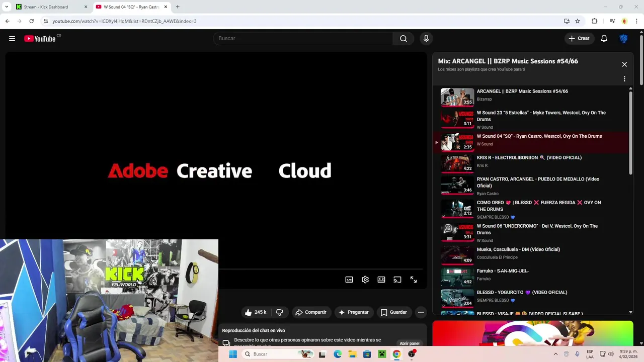Open a new browser tab

178,7
